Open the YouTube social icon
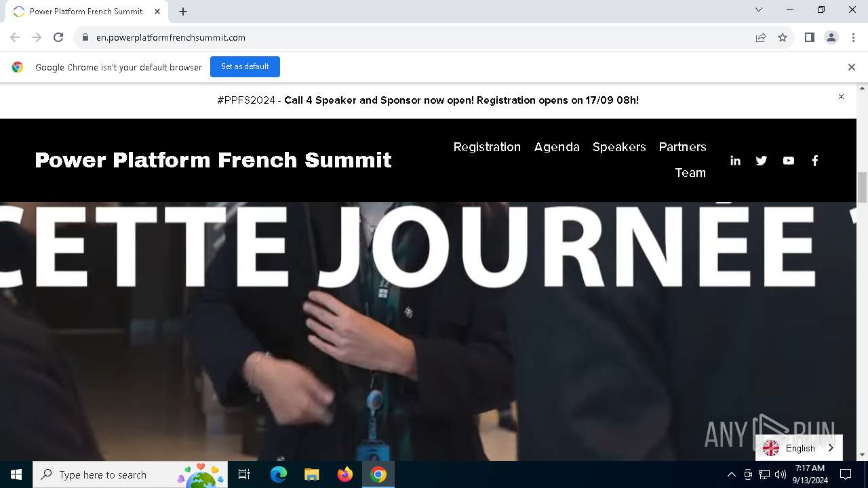This screenshot has width=868, height=488. tap(788, 161)
